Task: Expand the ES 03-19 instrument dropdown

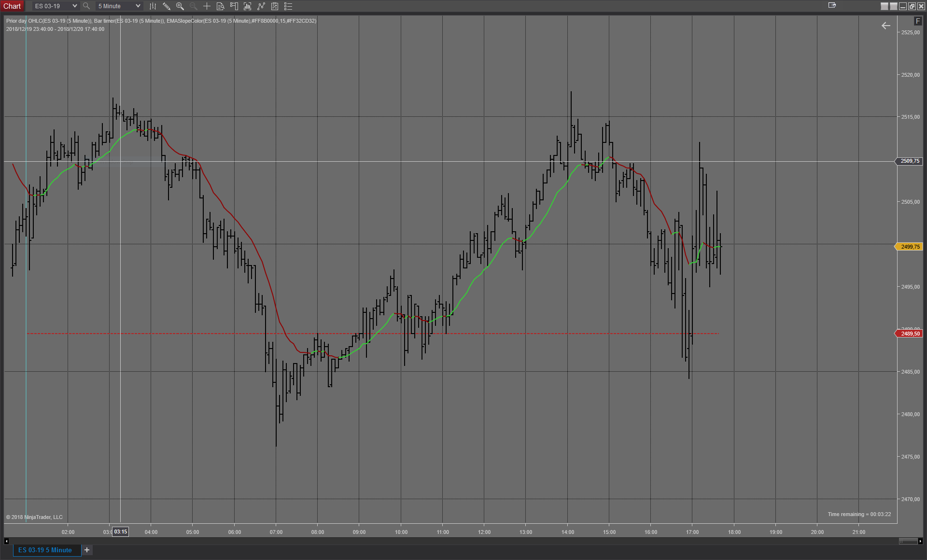Action: [74, 6]
